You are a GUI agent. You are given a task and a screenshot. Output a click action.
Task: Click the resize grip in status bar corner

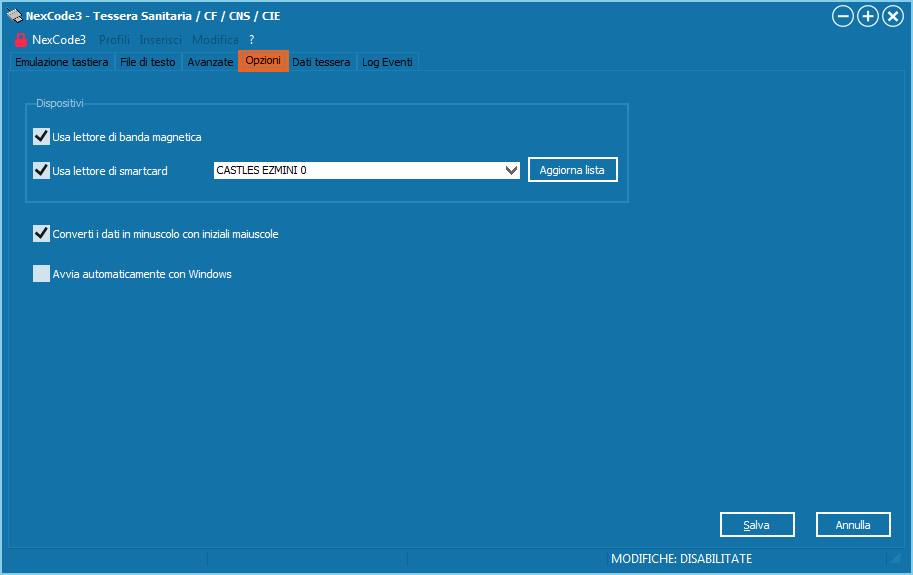(x=895, y=559)
